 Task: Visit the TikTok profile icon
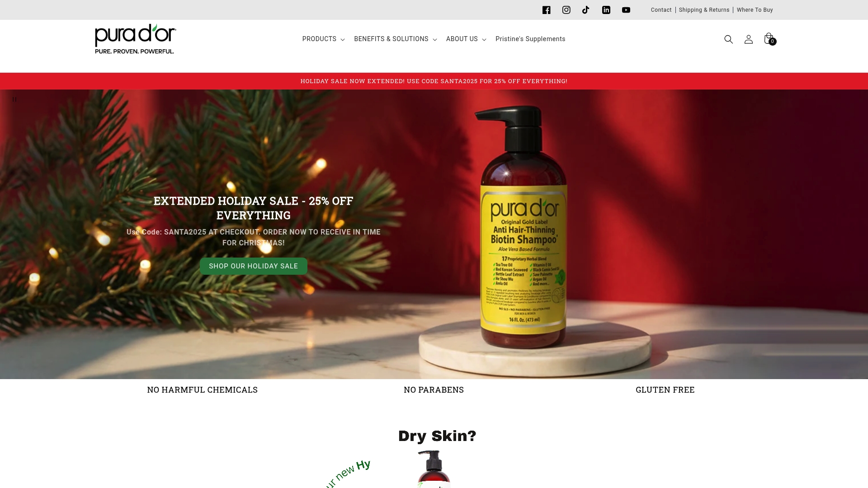pos(586,10)
